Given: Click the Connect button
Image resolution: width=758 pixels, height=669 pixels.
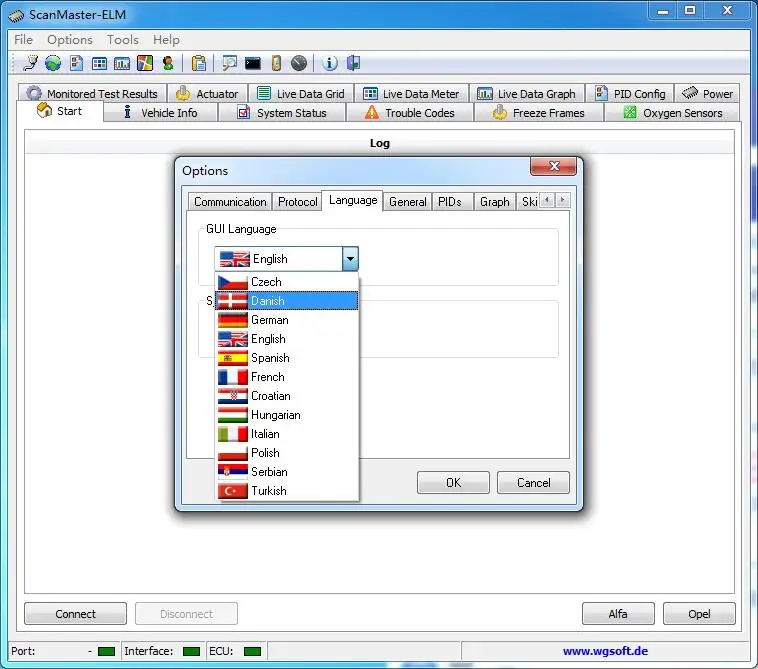Looking at the screenshot, I should coord(75,613).
